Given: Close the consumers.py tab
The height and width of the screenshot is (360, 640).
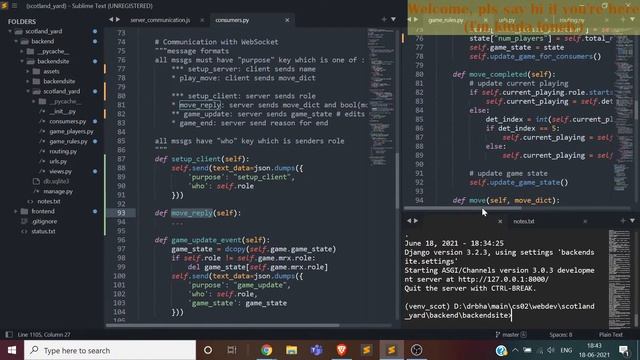Looking at the screenshot, I should pyautogui.click(x=287, y=20).
